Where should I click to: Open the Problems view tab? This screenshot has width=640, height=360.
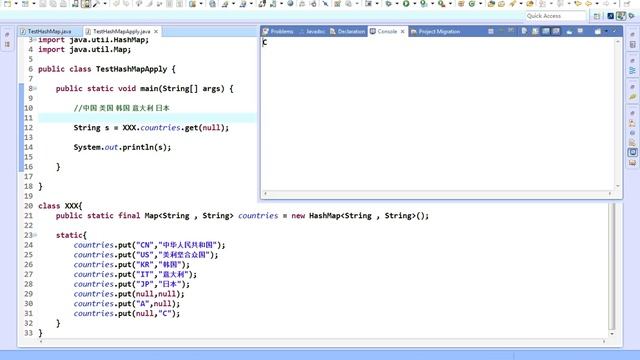click(x=278, y=31)
